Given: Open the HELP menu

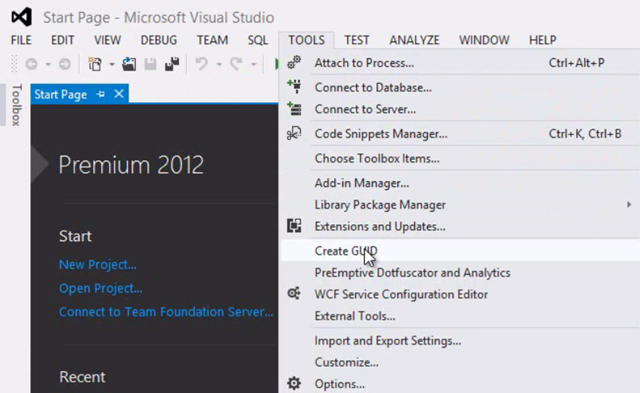Looking at the screenshot, I should pos(542,40).
